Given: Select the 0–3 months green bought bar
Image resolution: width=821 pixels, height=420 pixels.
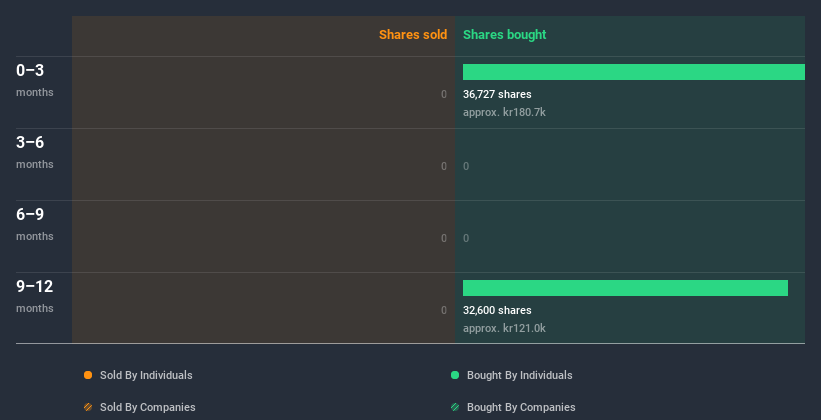Looking at the screenshot, I should pos(634,72).
